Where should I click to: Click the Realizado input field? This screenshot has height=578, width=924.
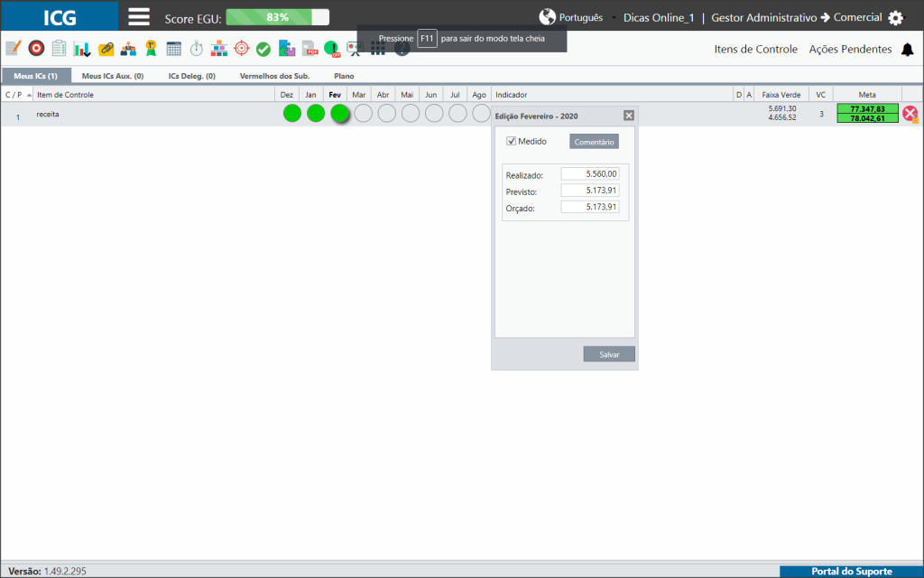point(590,174)
